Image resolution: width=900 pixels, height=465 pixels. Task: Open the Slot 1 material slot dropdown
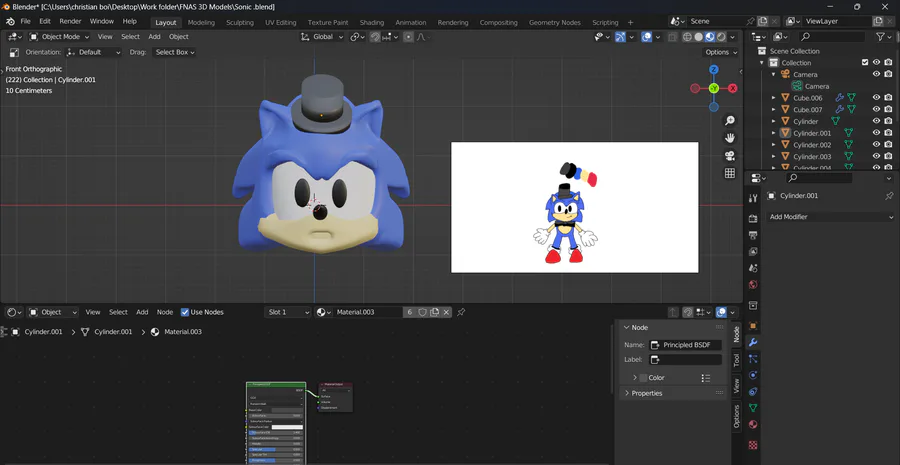tap(288, 312)
